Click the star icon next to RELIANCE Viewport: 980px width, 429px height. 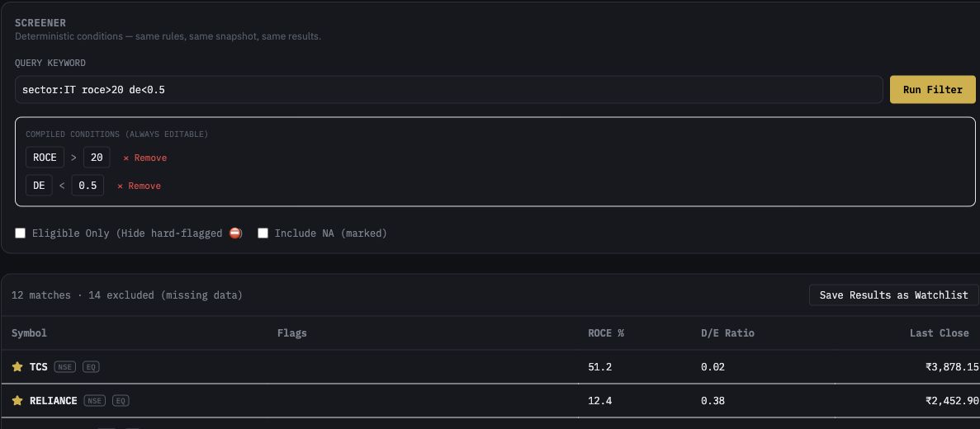[17, 400]
